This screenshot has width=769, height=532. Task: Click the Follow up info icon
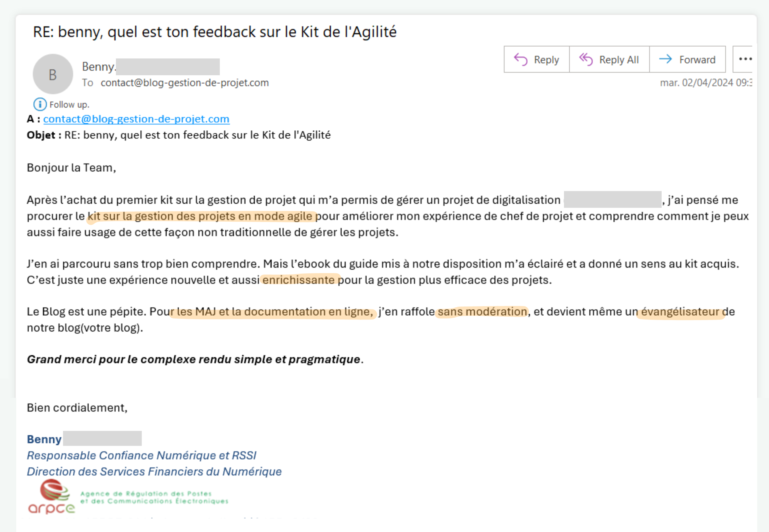(40, 104)
